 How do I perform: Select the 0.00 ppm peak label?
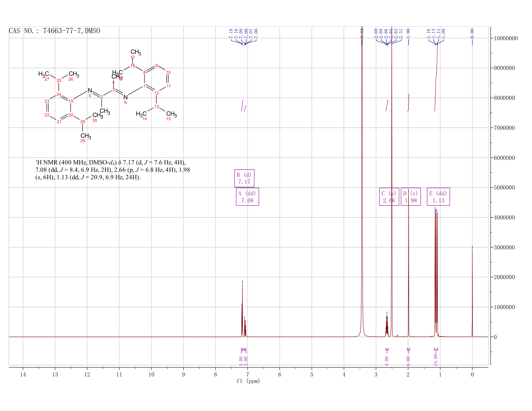coord(472,33)
